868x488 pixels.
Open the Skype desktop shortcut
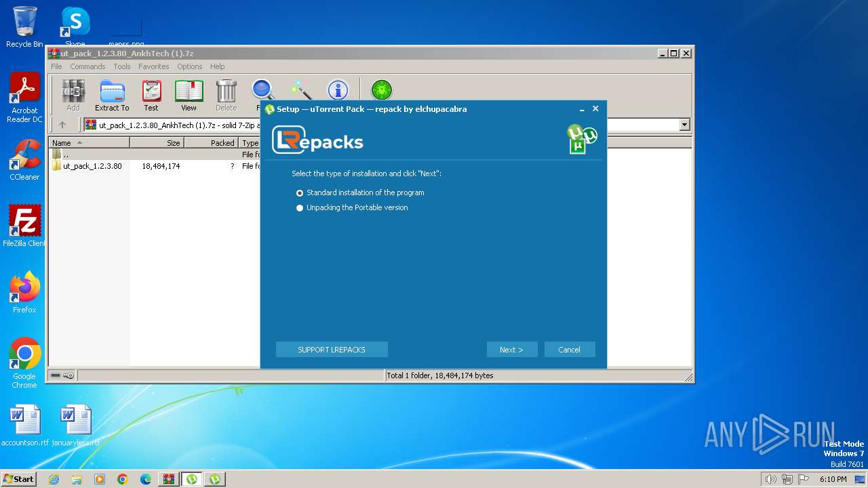pyautogui.click(x=75, y=27)
